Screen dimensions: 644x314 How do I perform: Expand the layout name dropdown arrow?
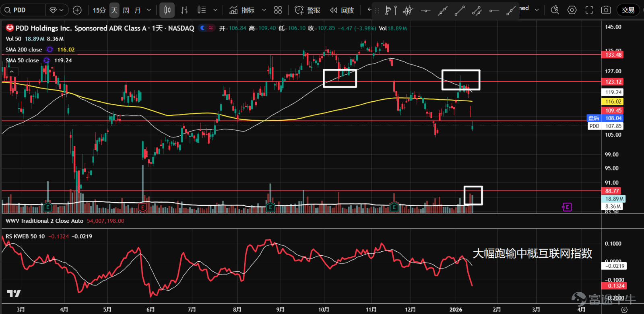click(x=537, y=10)
